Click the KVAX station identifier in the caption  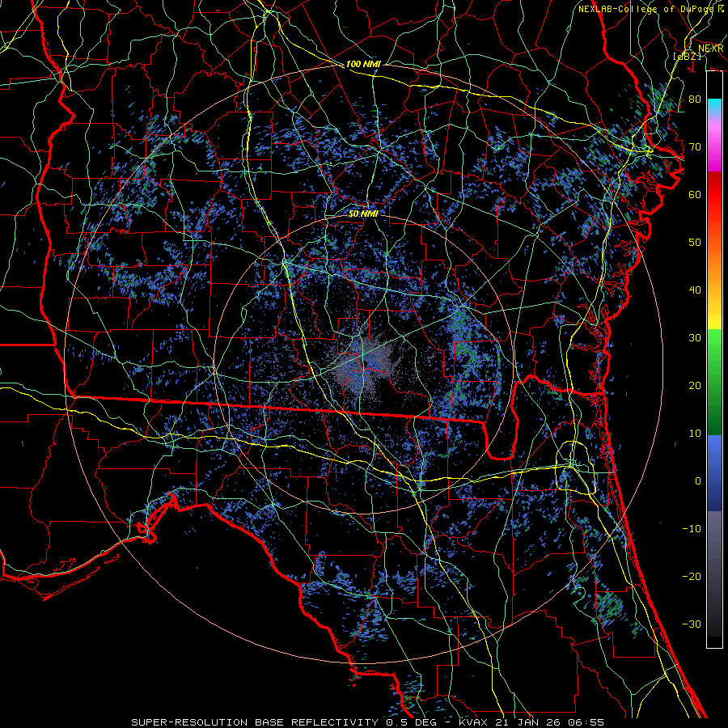473,722
